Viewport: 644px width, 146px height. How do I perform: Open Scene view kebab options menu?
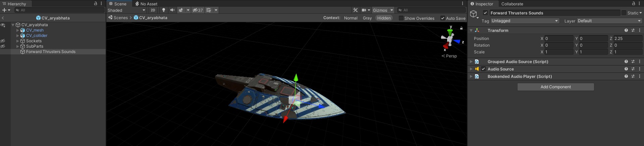(x=463, y=3)
